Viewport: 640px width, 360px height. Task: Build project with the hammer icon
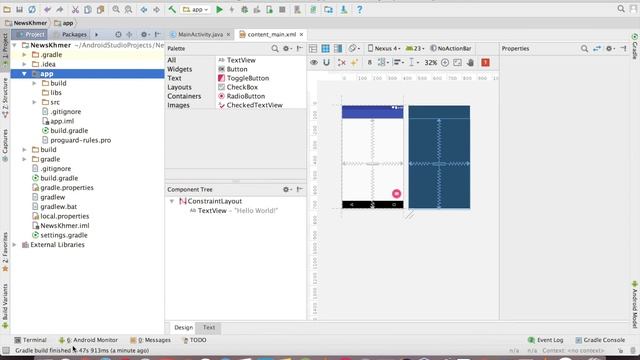[172, 9]
